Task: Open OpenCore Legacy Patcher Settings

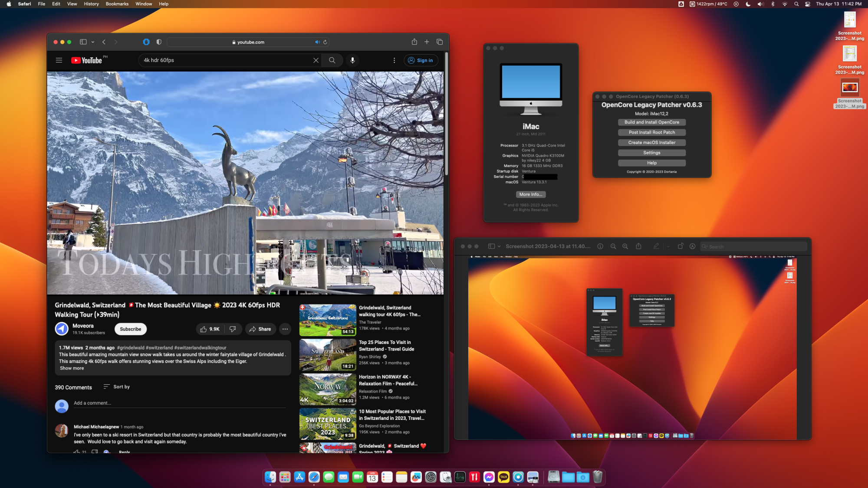Action: tap(652, 153)
